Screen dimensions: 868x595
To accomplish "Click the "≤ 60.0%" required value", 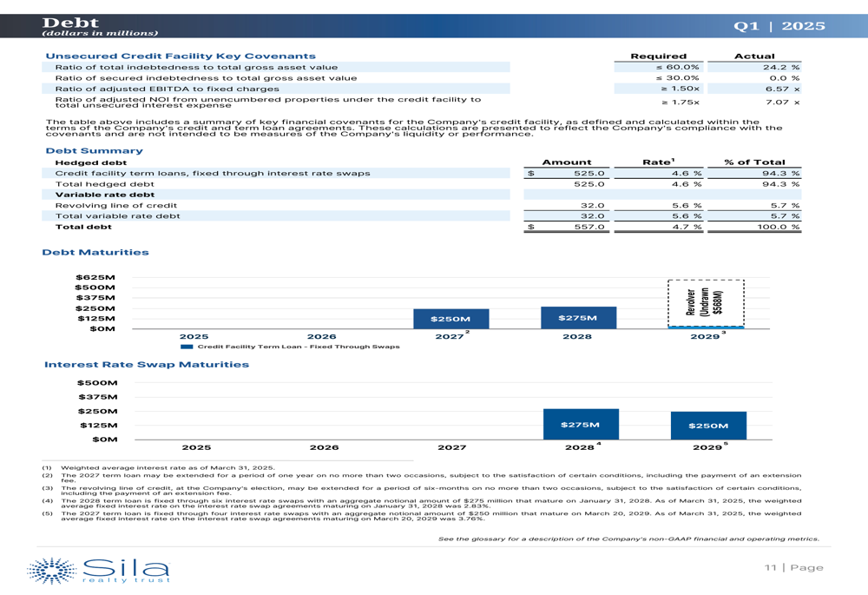I will (677, 67).
